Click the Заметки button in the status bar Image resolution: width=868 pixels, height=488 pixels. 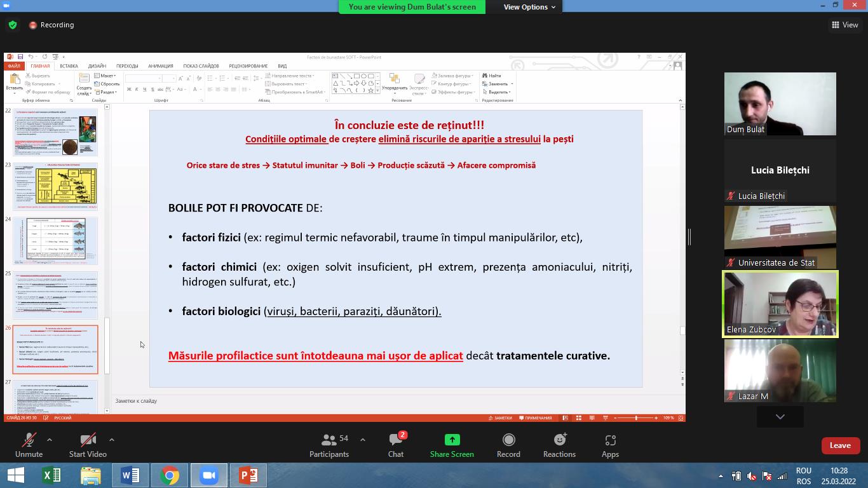tap(499, 418)
